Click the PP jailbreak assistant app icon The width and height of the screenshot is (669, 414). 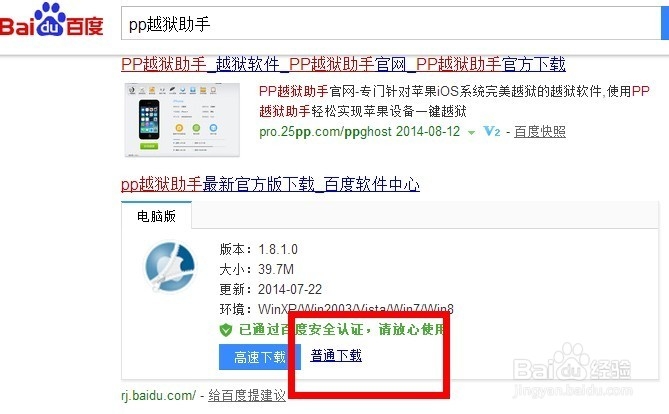point(170,267)
